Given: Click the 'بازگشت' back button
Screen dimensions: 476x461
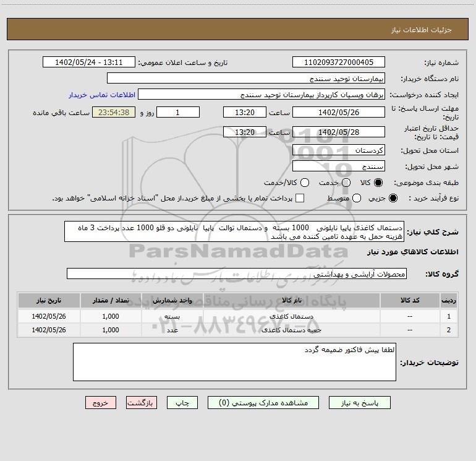Looking at the screenshot, I should coord(140,402).
